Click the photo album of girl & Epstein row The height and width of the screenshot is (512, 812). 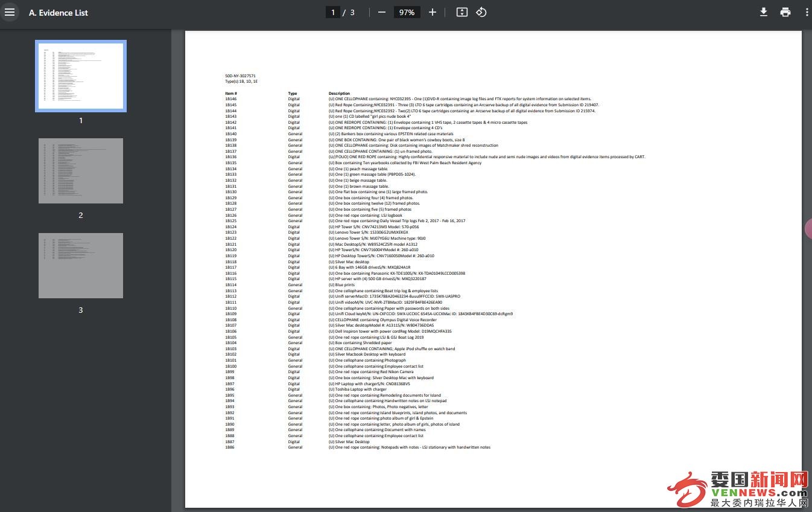coord(381,418)
